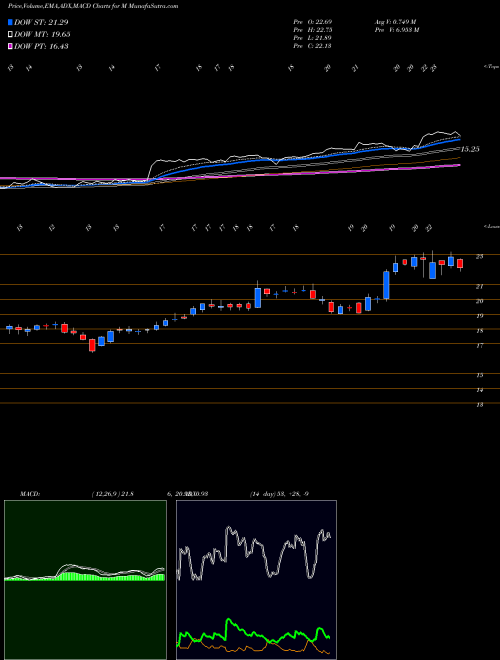This screenshot has width=500, height=660.
Task: Click the magenta DOW PT legend square
Action: (x=10, y=47)
